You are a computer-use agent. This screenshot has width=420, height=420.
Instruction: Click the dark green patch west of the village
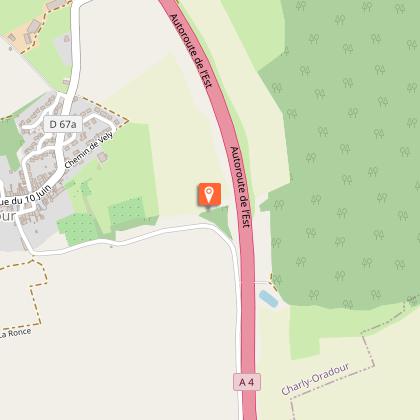pos(11,143)
